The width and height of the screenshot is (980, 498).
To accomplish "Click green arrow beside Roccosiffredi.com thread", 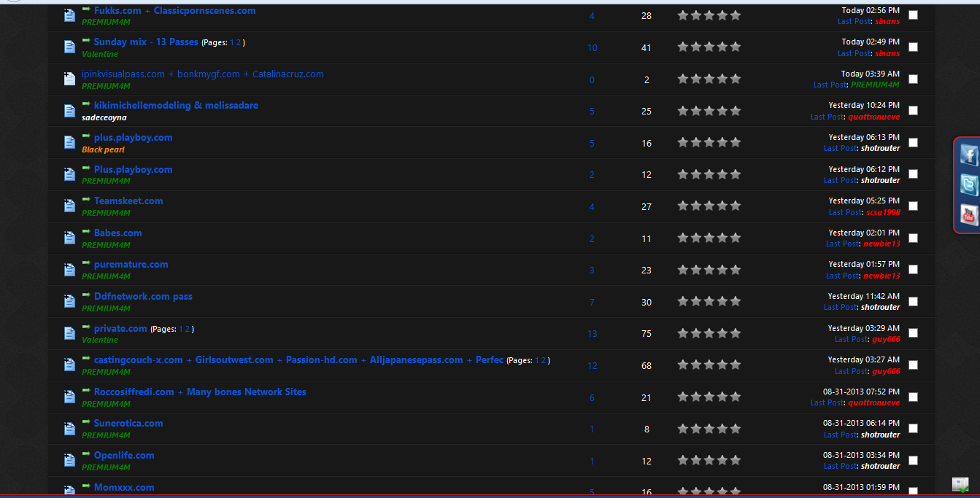I will [87, 391].
